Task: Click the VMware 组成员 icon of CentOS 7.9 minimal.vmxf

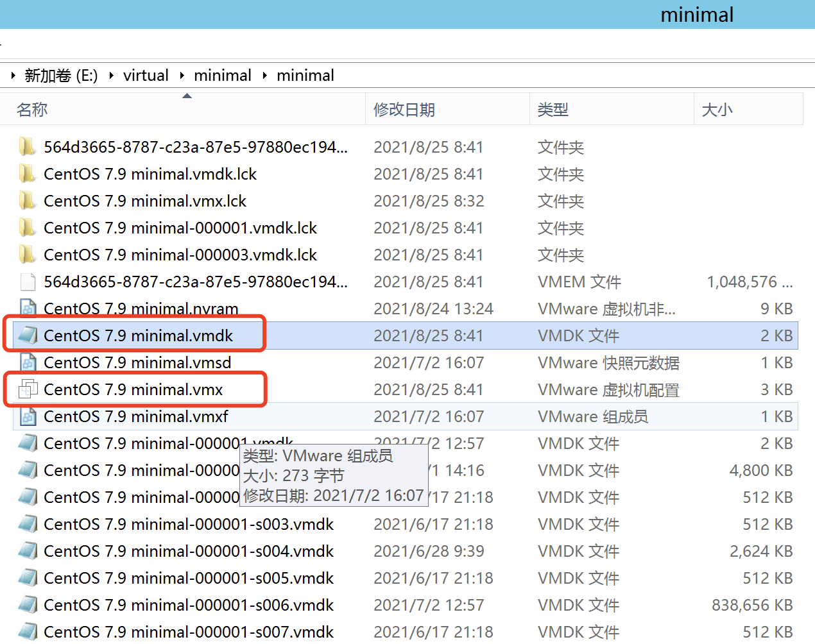Action: click(27, 416)
